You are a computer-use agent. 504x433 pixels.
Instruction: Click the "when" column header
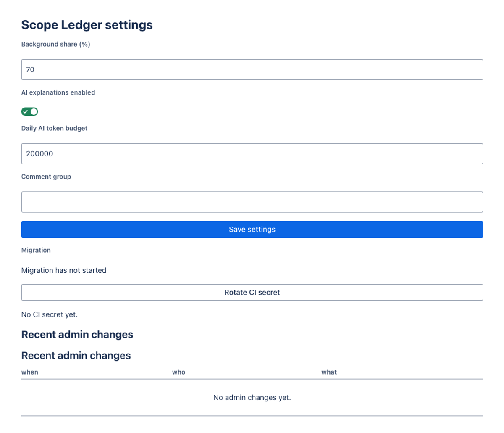coord(30,372)
